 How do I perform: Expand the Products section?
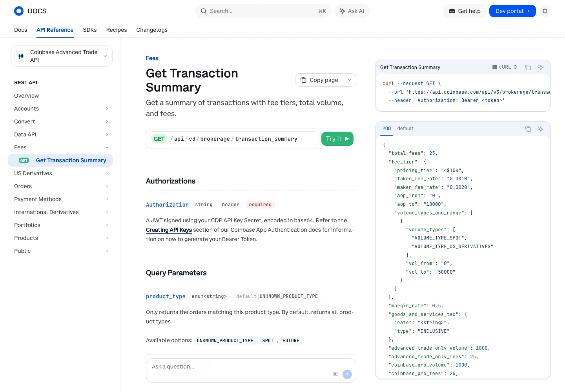click(62, 238)
